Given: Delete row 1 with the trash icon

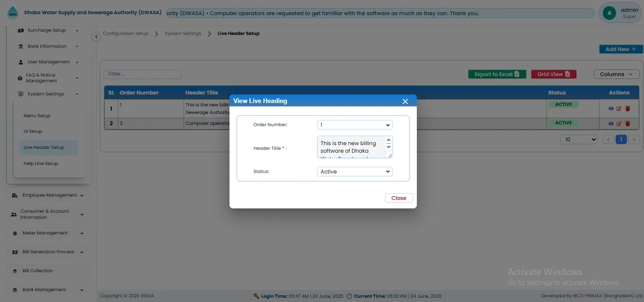Looking at the screenshot, I should point(627,109).
